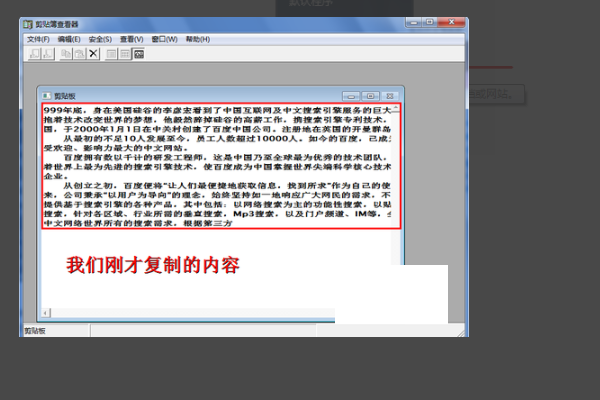600x400 pixels.
Task: Open the 编辑(E) menu
Action: pos(69,39)
